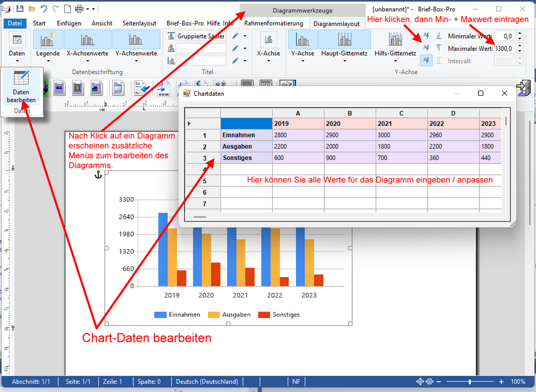Open the Haupt-Gitternetz dropdown

coord(344,45)
